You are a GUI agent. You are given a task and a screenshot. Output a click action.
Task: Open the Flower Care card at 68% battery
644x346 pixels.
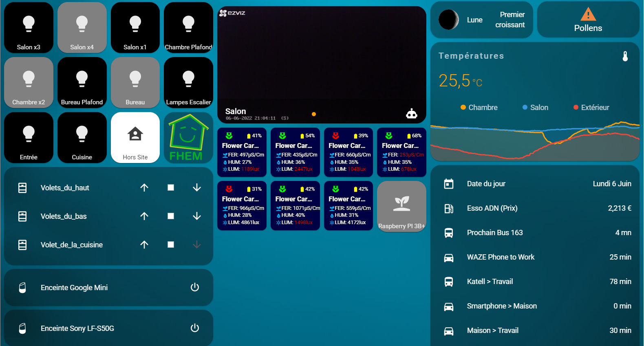pyautogui.click(x=401, y=152)
